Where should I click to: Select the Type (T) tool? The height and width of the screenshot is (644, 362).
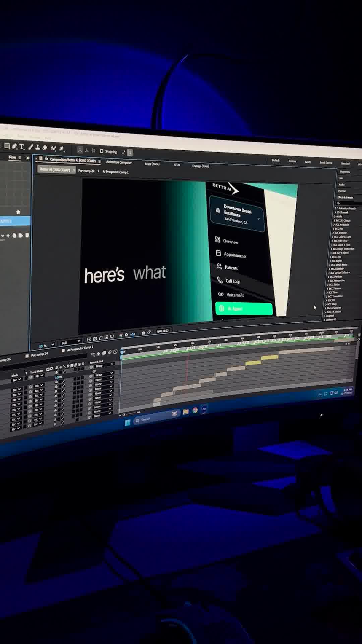pos(22,147)
